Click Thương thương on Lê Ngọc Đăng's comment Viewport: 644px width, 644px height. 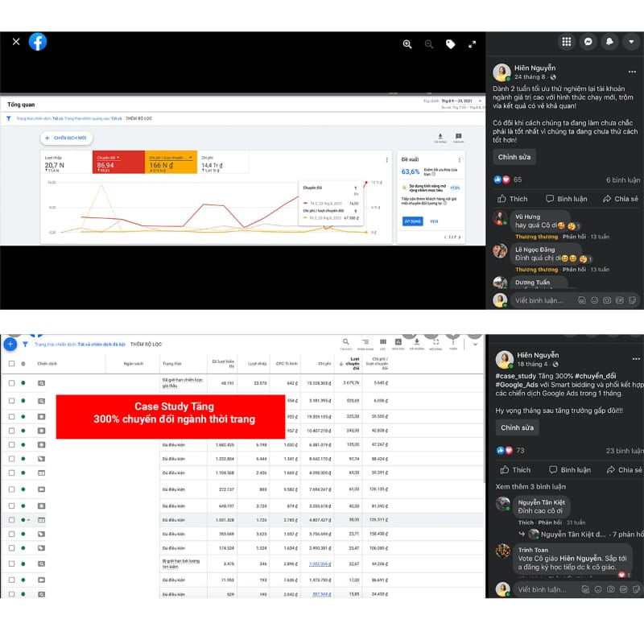point(536,270)
